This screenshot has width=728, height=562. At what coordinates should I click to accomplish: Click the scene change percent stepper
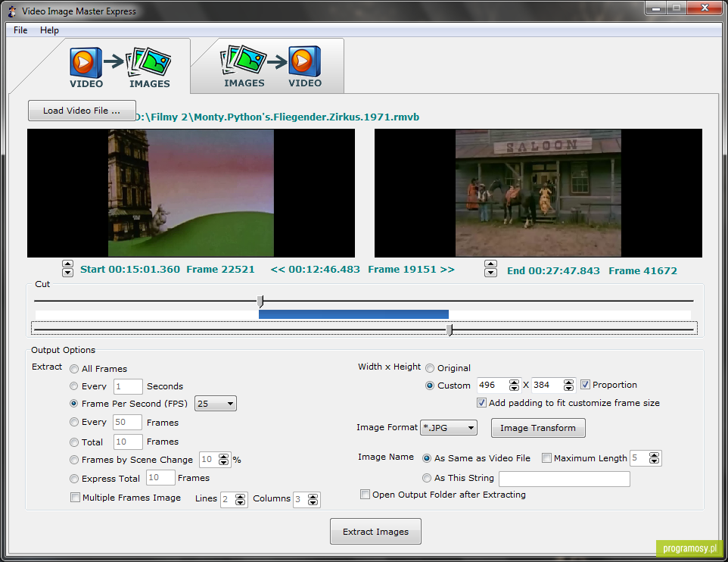point(224,460)
